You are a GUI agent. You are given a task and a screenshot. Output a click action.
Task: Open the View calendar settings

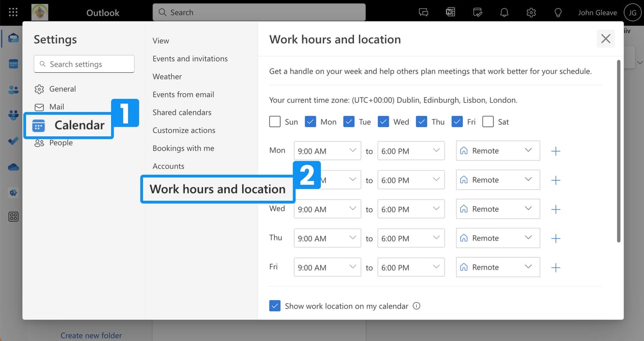pyautogui.click(x=161, y=41)
